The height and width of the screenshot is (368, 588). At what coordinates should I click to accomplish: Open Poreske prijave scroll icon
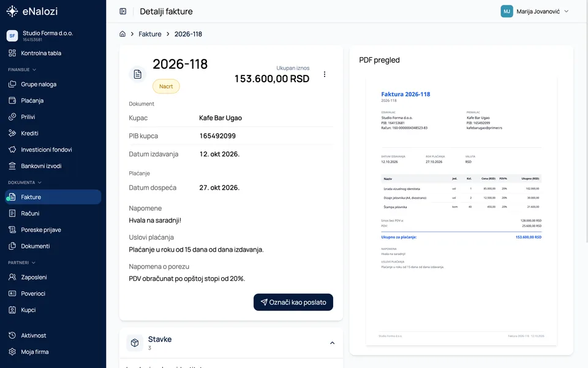12,229
